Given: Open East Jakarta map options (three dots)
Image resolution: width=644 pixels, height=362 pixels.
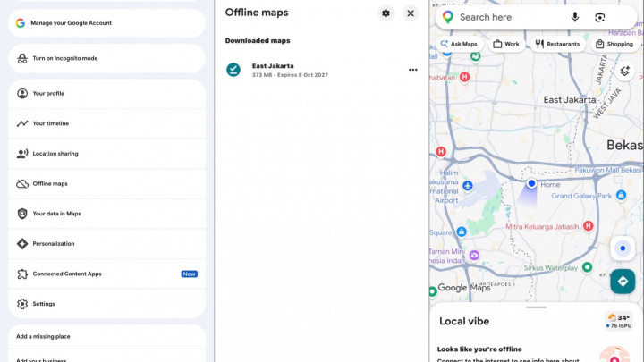Looking at the screenshot, I should pyautogui.click(x=412, y=70).
